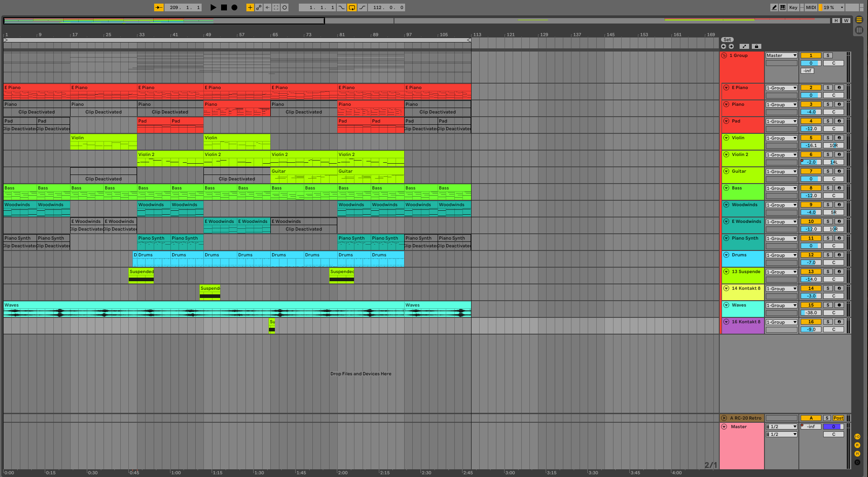Toggle the Punch-Out switch
The width and height of the screenshot is (868, 477).
(362, 8)
